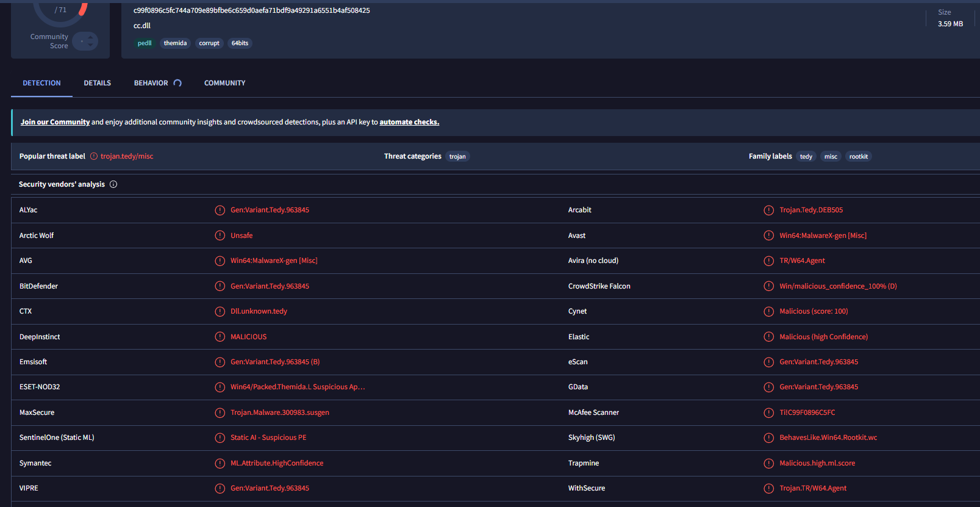Click the SentinelOne warning icon
This screenshot has width=980, height=507.
tap(220, 437)
